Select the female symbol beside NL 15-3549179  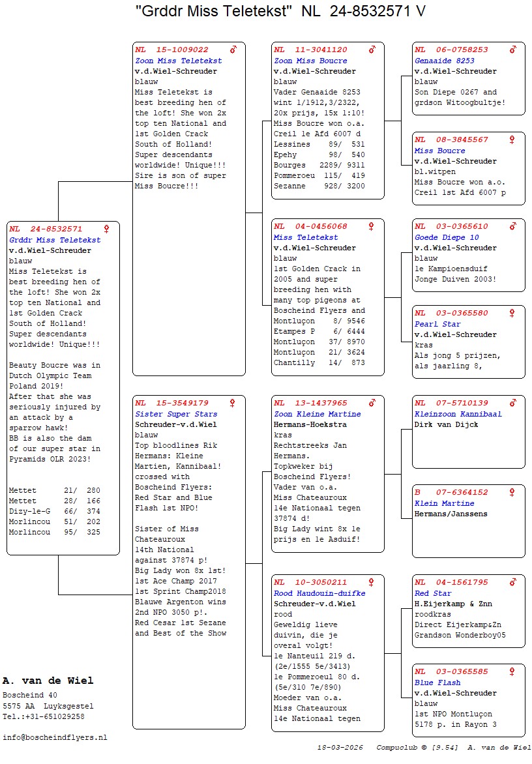coord(233,403)
